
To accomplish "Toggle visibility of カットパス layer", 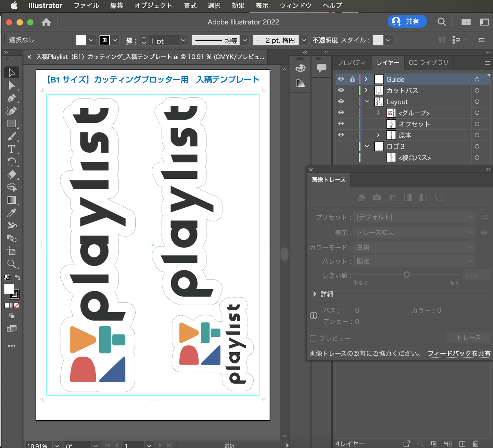I will (x=341, y=90).
